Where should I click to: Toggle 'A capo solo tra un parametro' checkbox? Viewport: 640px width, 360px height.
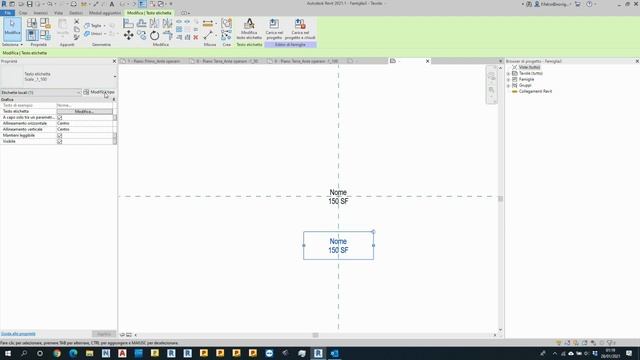coord(60,118)
